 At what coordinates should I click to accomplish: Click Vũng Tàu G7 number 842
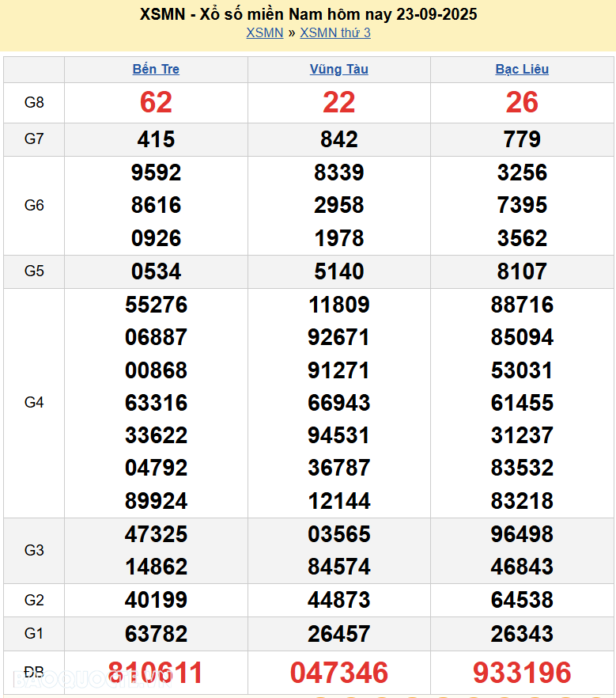coord(338,139)
